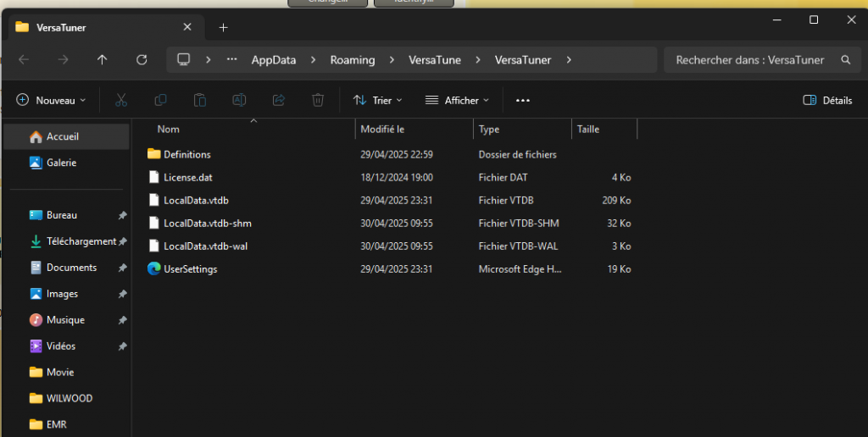Navigate to Roaming in the breadcrumb
This screenshot has width=868, height=437.
point(353,60)
